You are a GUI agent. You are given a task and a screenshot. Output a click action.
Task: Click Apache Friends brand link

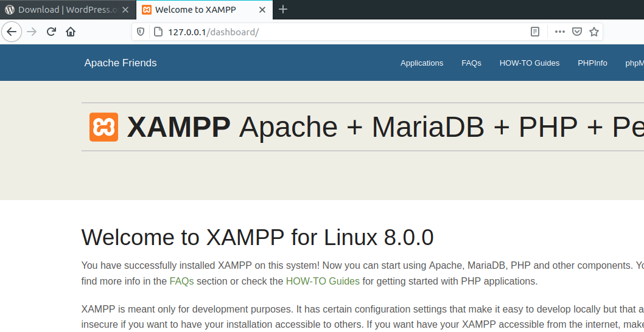pyautogui.click(x=121, y=63)
